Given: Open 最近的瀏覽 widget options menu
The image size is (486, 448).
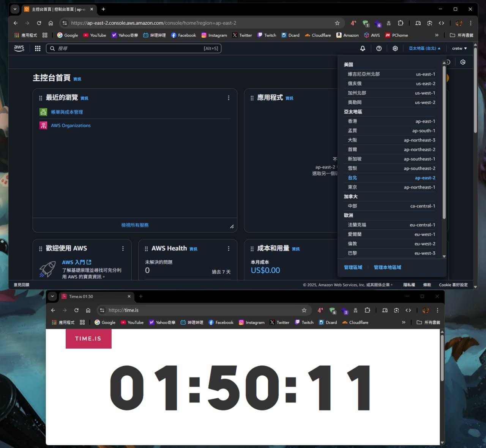Looking at the screenshot, I should click(229, 98).
